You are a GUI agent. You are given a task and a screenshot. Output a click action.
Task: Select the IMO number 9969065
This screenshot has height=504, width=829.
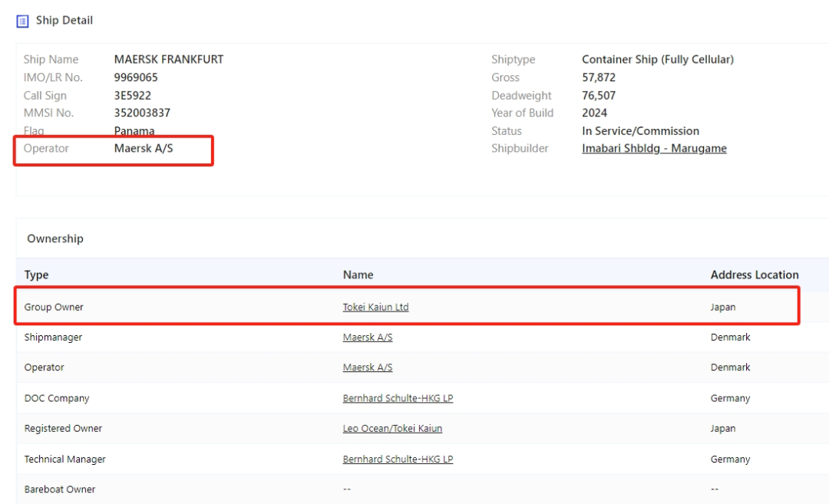[136, 77]
